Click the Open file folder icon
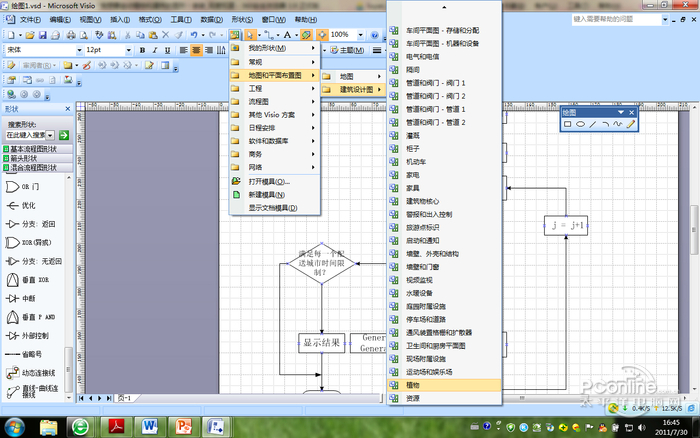Screen dimensions: 700x438 (x=30, y=35)
